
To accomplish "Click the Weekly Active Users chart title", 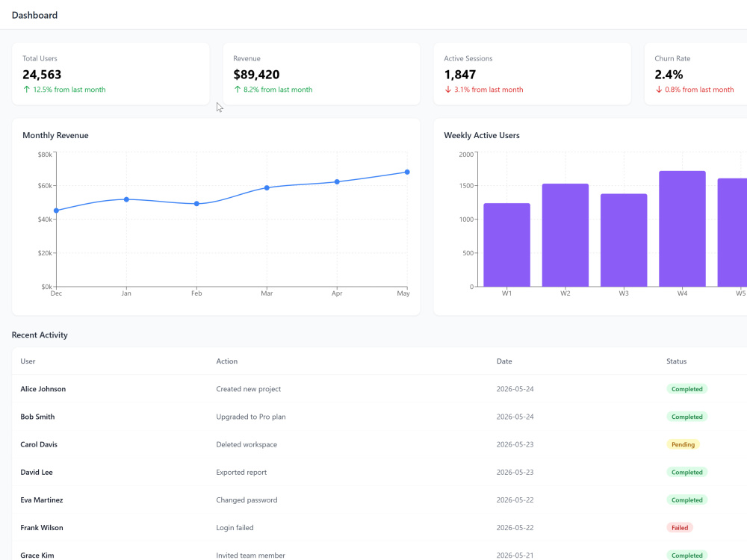I will tap(482, 135).
